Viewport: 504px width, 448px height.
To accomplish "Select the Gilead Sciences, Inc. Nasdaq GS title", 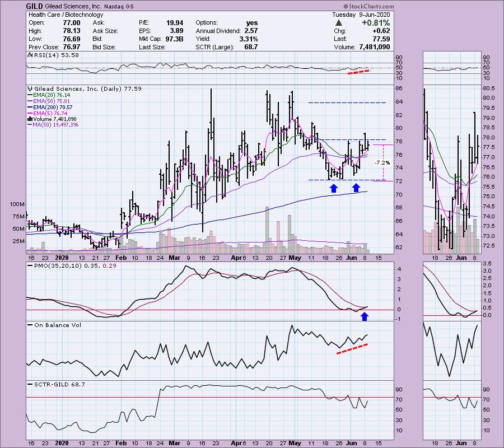I will click(x=89, y=6).
